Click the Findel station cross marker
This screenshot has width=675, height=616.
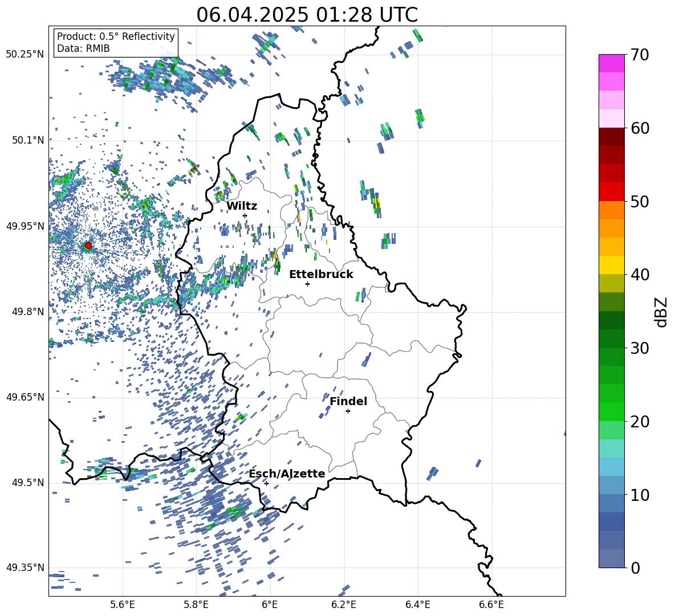pos(348,411)
